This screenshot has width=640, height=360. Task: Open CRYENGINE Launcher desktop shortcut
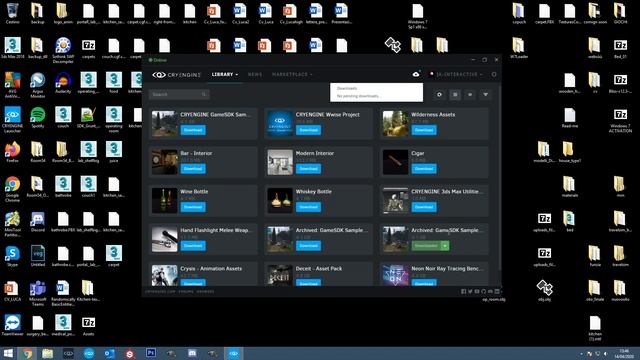(x=12, y=118)
